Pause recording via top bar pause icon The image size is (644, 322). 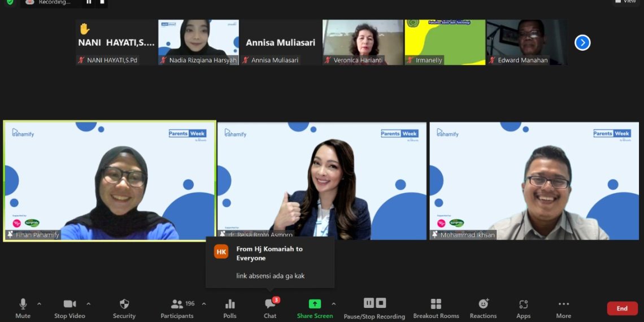89,2
